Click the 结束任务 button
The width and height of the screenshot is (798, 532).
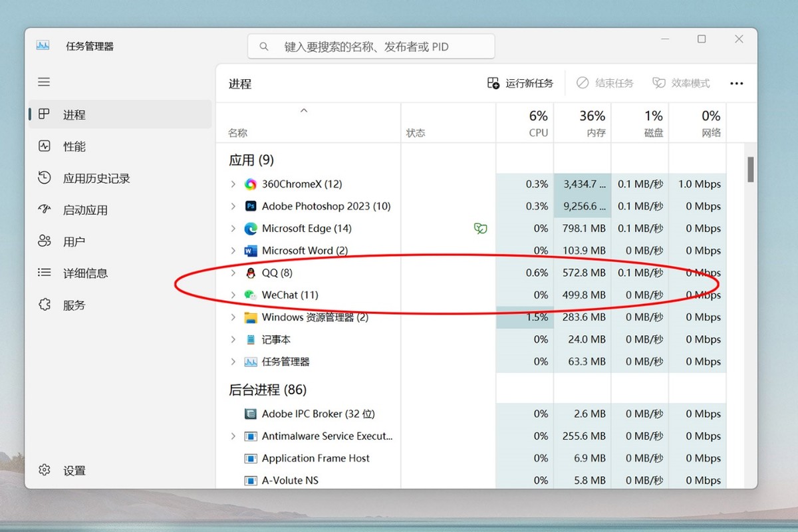[606, 82]
